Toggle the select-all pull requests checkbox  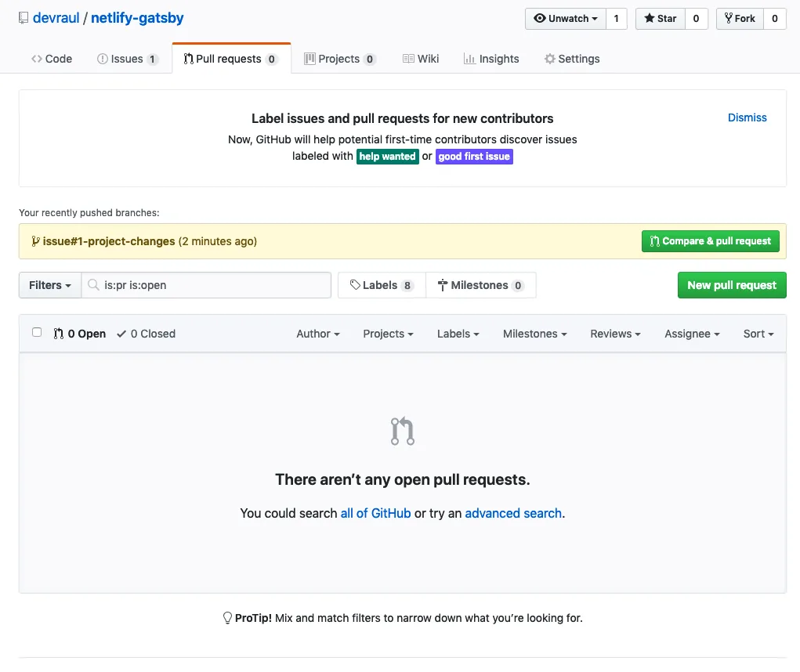click(37, 332)
